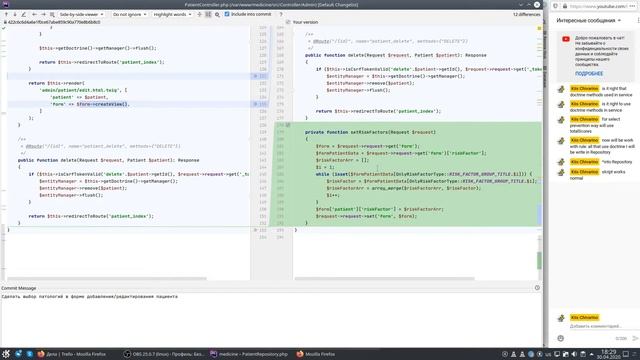The height and width of the screenshot is (360, 640).
Task: Open Side-by-side viewer dropdown
Action: 81,14
